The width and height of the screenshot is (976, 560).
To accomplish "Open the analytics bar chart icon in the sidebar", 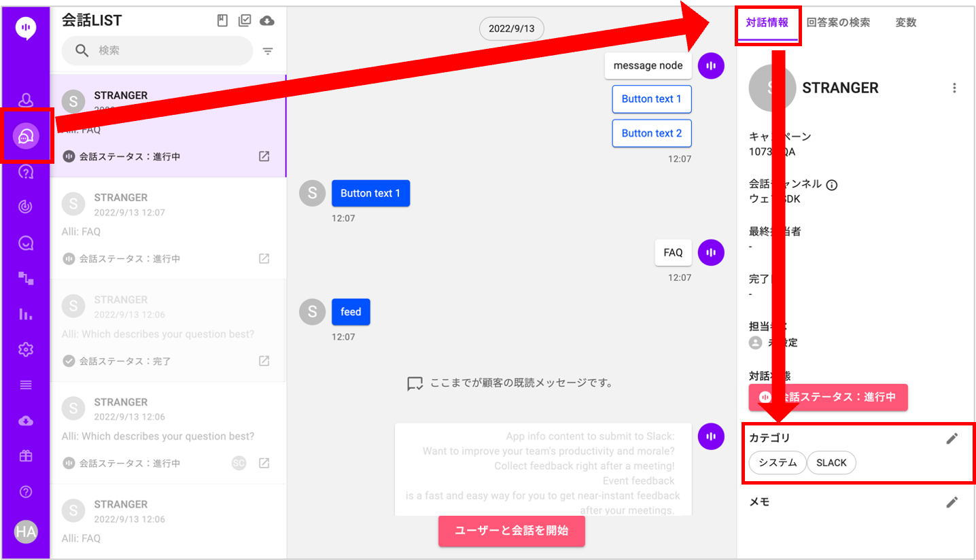I will [x=26, y=314].
